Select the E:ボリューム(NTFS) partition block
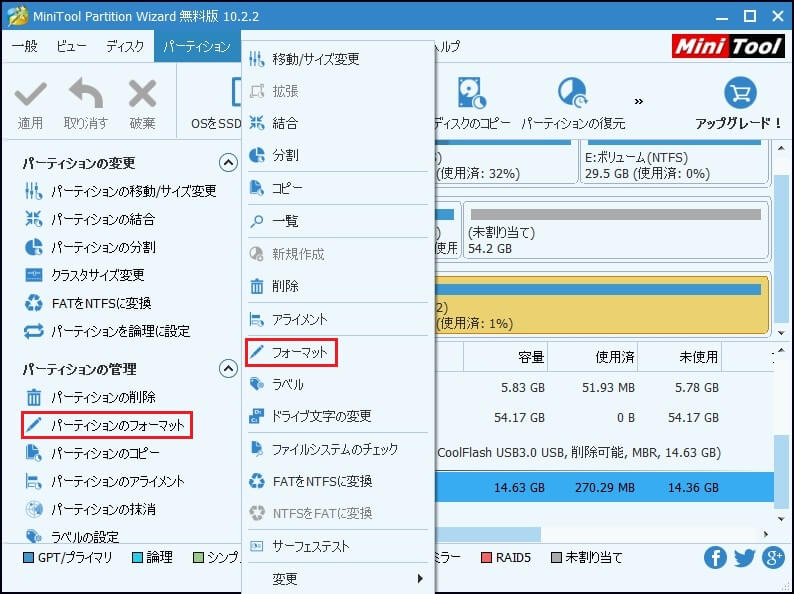This screenshot has height=594, width=794. pos(674,162)
